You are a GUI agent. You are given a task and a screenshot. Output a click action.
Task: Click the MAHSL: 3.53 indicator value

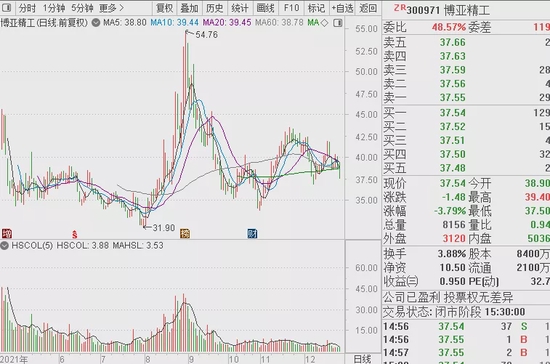pos(138,245)
